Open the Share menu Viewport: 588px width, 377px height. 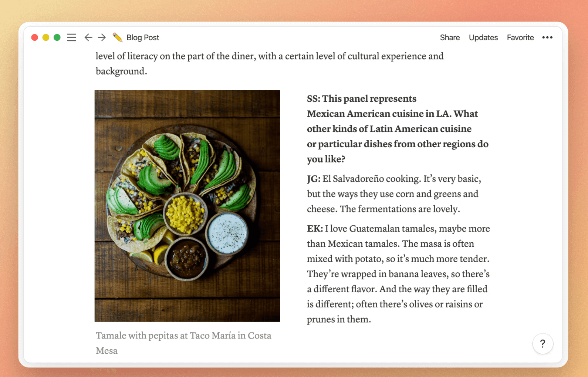tap(450, 37)
